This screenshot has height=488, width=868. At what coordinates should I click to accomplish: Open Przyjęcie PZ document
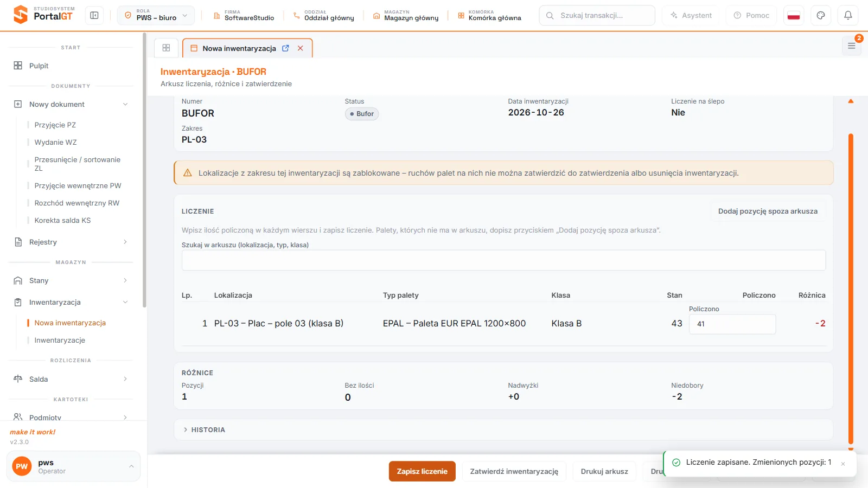(x=55, y=125)
